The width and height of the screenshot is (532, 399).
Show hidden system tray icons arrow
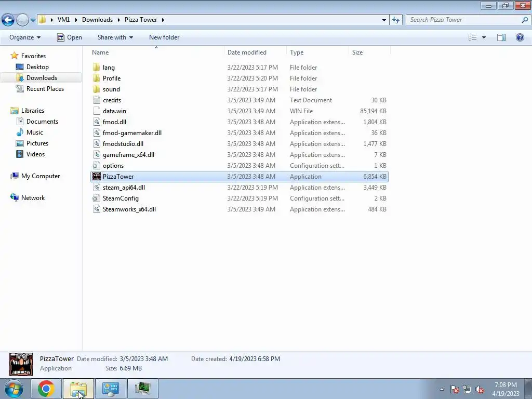[442, 389]
